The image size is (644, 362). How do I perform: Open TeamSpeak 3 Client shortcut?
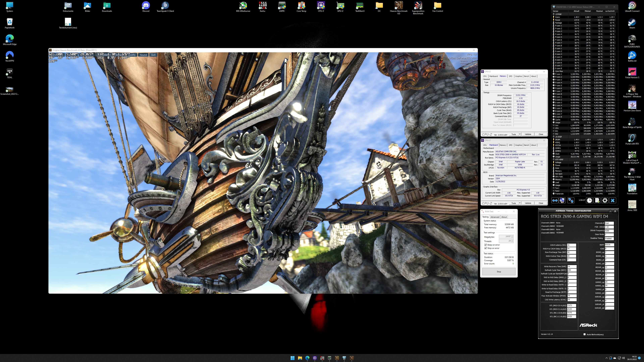pyautogui.click(x=165, y=7)
